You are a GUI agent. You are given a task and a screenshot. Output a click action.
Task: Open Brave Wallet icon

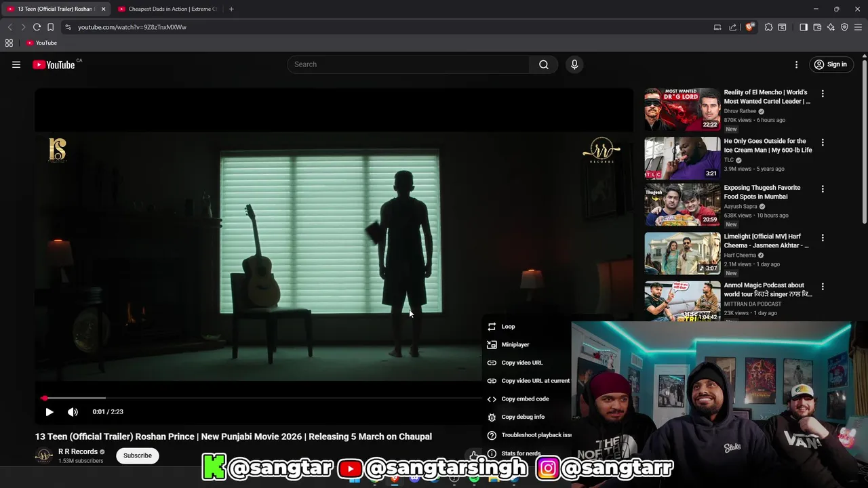click(x=817, y=27)
